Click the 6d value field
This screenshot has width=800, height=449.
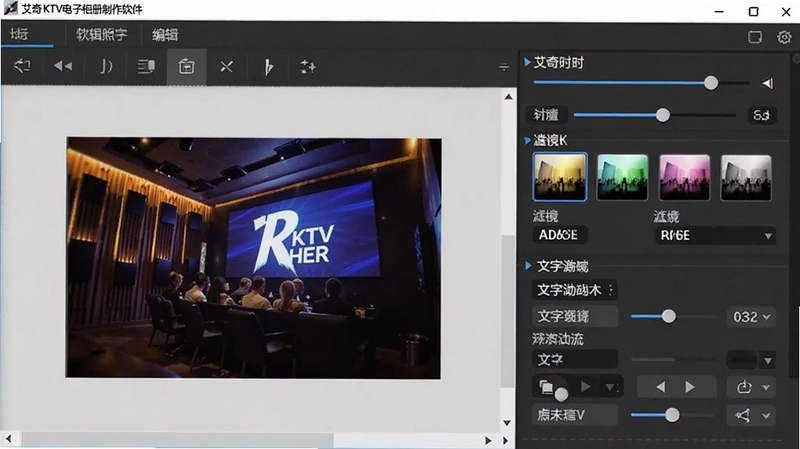point(762,115)
